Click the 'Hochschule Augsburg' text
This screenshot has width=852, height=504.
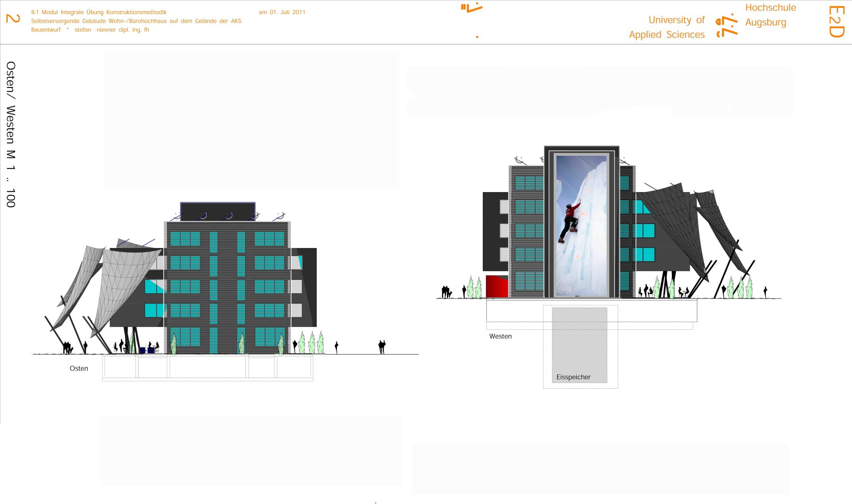click(770, 15)
